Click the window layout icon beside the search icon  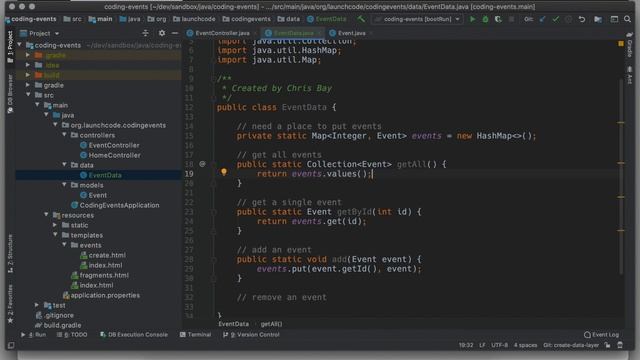(x=614, y=19)
